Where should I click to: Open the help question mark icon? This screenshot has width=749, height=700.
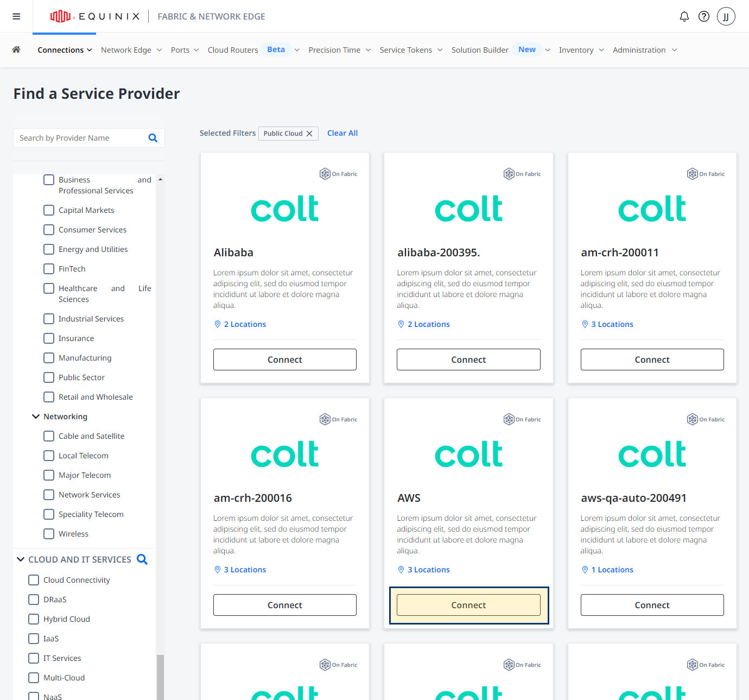pyautogui.click(x=704, y=16)
